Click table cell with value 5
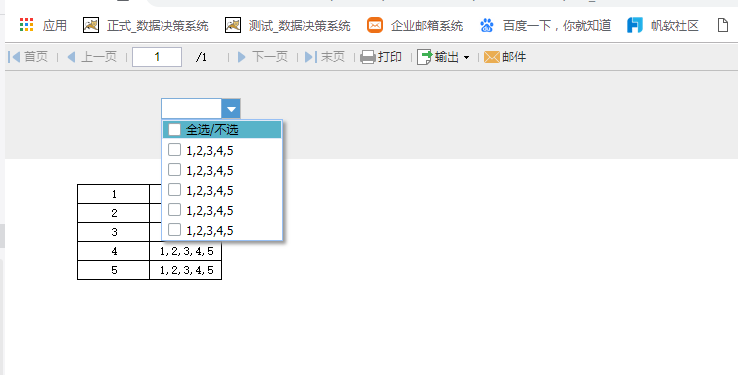This screenshot has height=375, width=738. pos(113,270)
